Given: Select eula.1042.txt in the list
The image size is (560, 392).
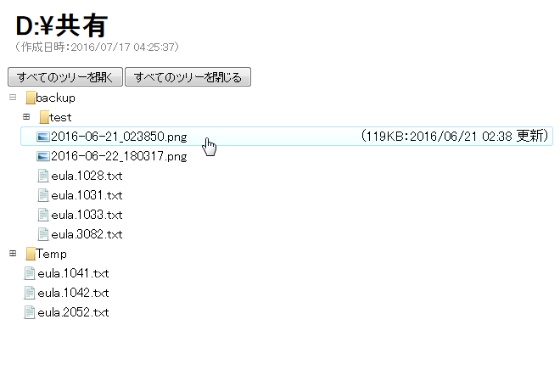Looking at the screenshot, I should [x=73, y=293].
